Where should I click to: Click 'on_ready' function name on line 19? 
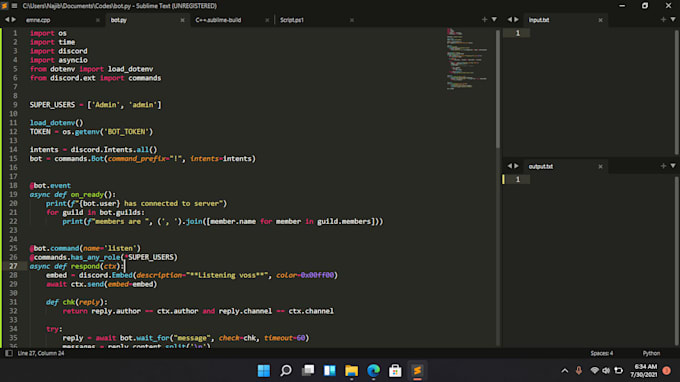(87, 195)
